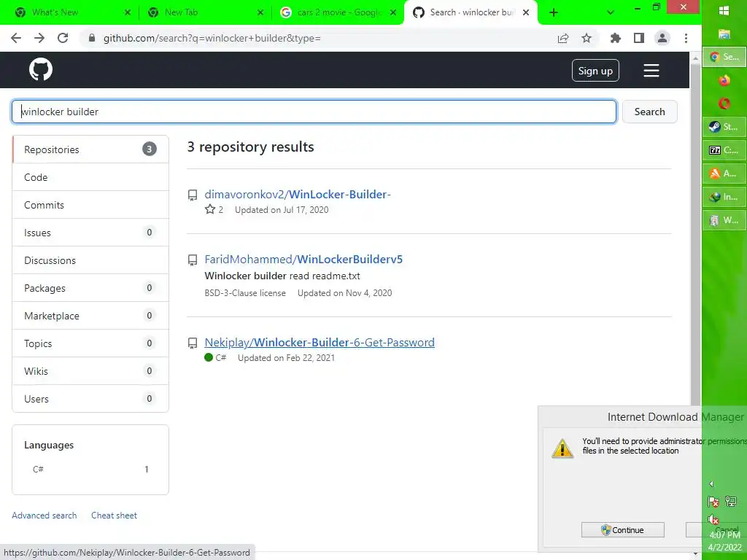Open the Advanced search link
Viewport: 747px width, 560px height.
tap(44, 516)
